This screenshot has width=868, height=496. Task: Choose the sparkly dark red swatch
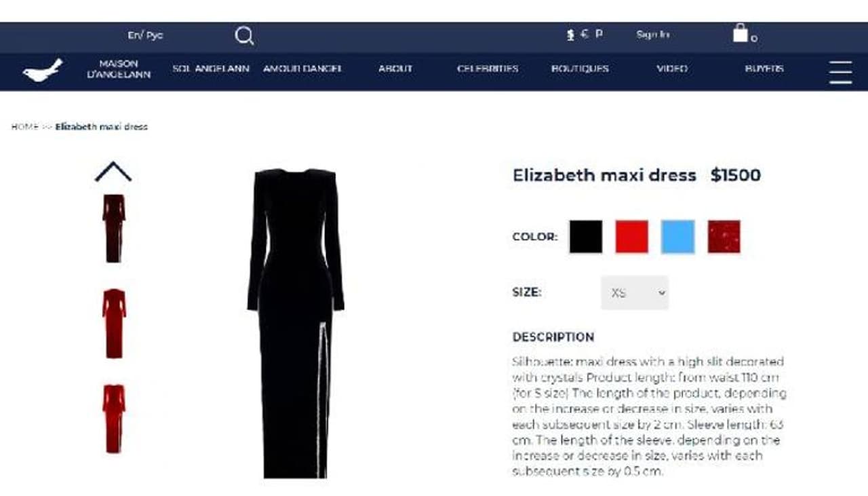(724, 237)
